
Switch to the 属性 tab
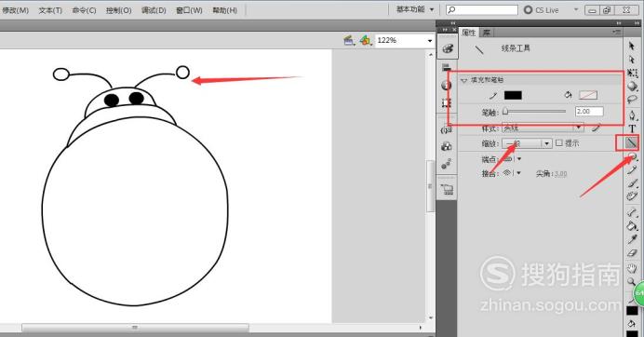pos(469,32)
